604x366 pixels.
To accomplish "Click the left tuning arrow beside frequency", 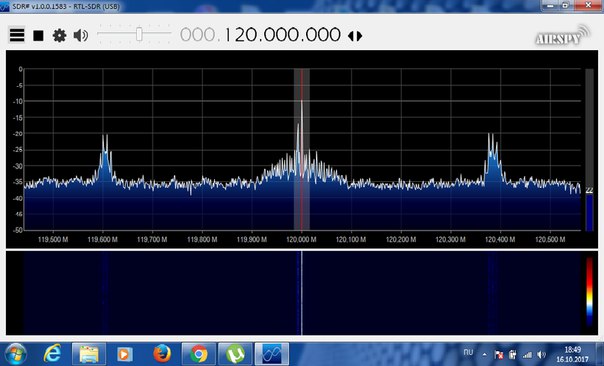I will (x=350, y=36).
